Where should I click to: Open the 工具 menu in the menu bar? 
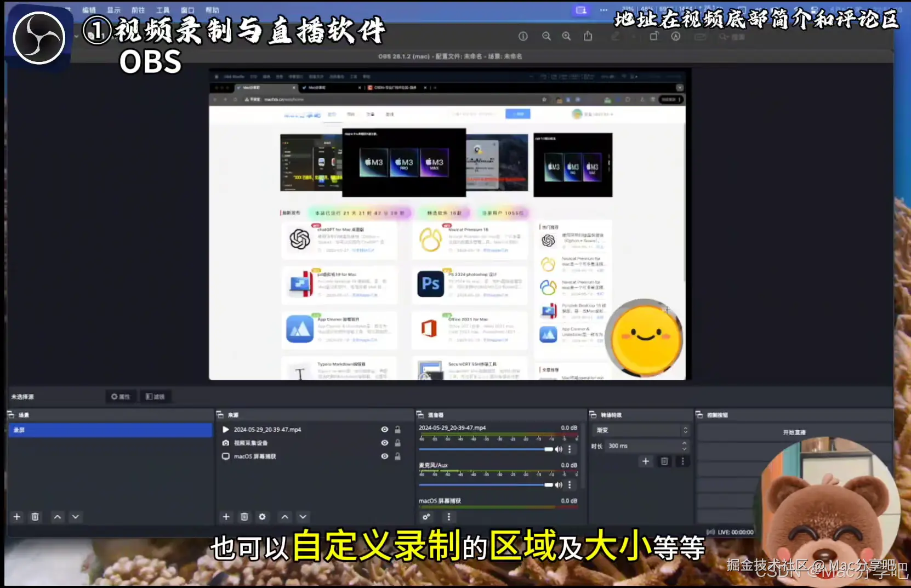click(x=162, y=9)
